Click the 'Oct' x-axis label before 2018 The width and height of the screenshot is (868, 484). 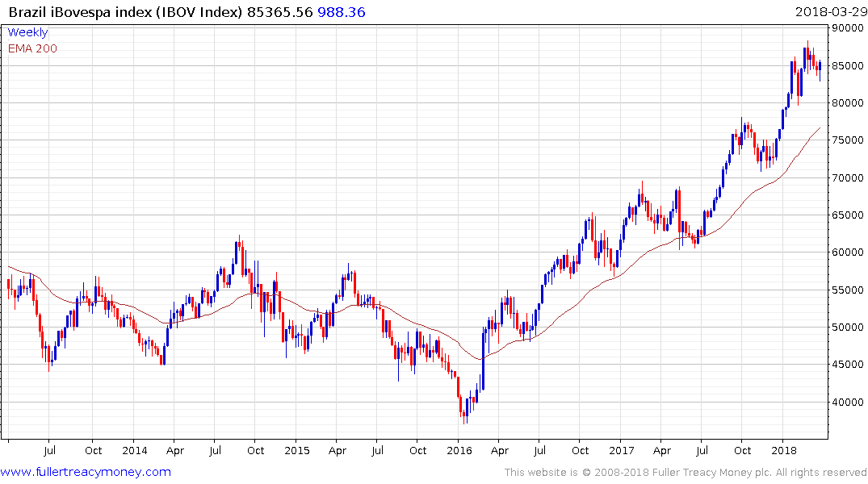point(742,451)
